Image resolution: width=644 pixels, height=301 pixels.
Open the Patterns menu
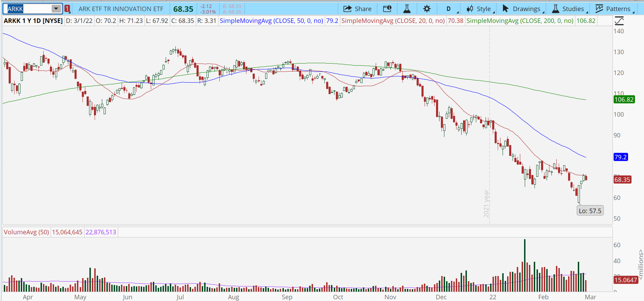(614, 9)
